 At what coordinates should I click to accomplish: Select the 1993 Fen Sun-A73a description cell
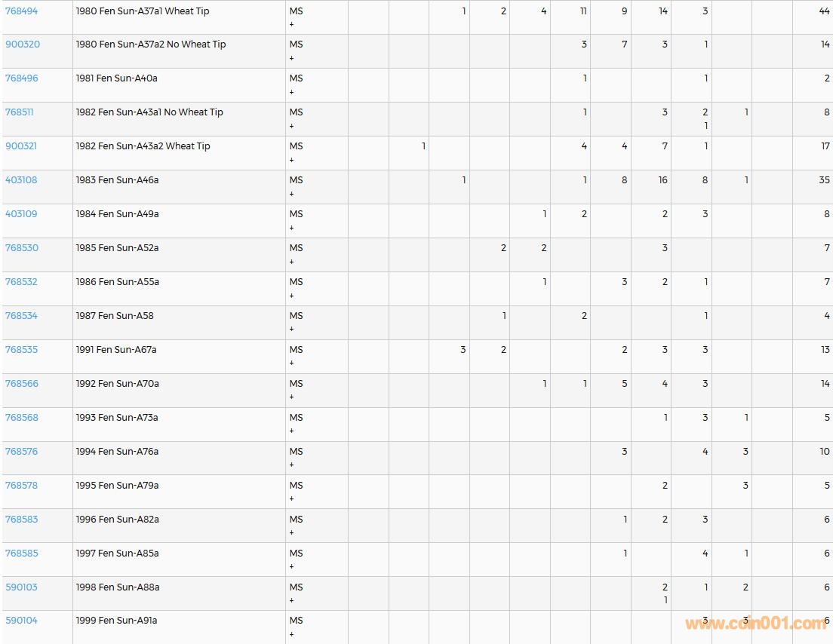(x=117, y=418)
